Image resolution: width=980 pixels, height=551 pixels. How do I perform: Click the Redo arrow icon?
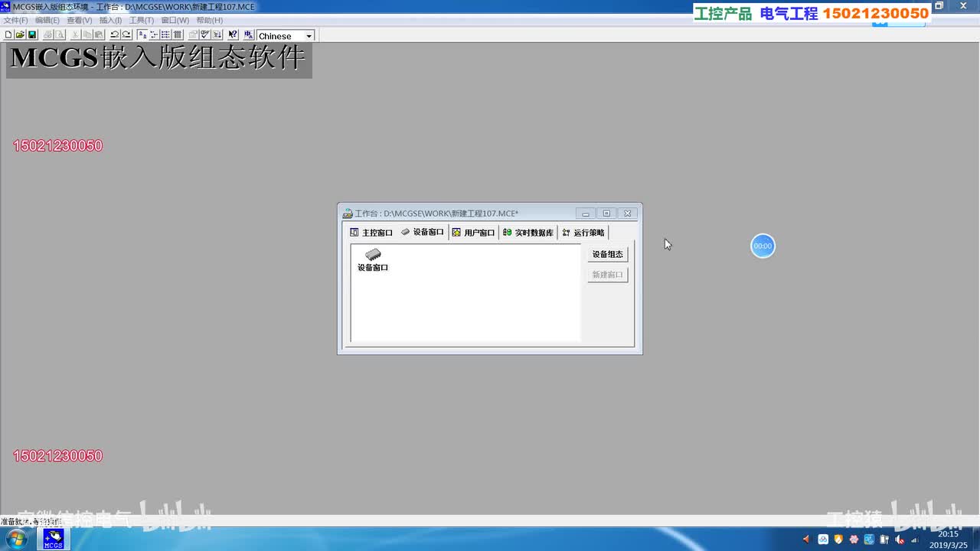pyautogui.click(x=126, y=35)
